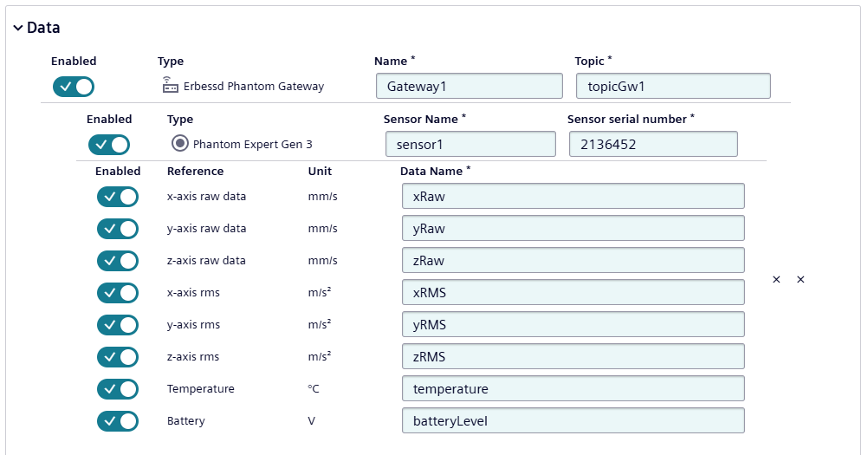
Task: Disable the Temperature data toggle
Action: (118, 389)
